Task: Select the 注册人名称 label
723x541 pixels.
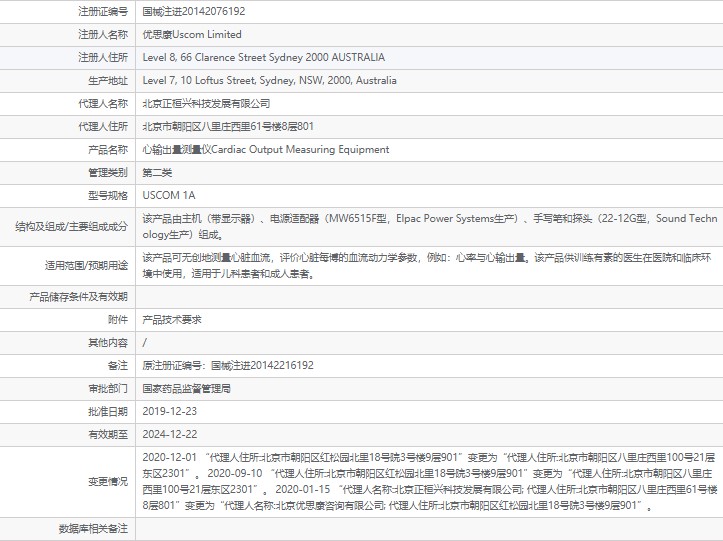Action: coord(103,35)
